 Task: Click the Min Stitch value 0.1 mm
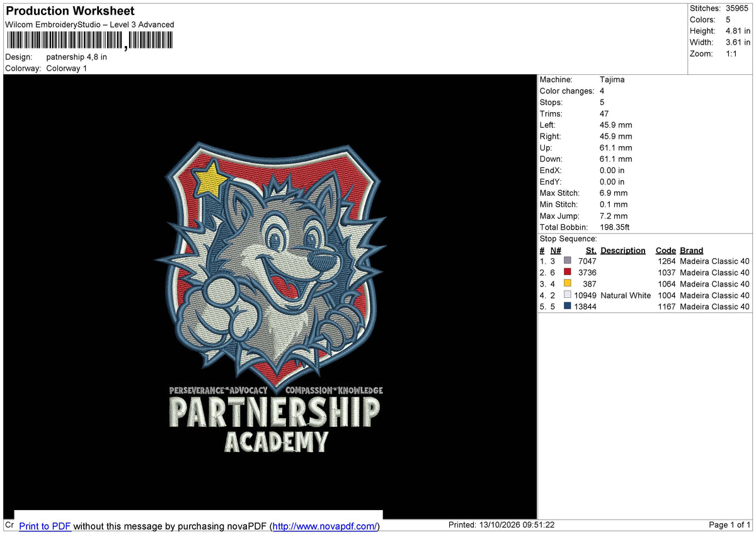[614, 204]
